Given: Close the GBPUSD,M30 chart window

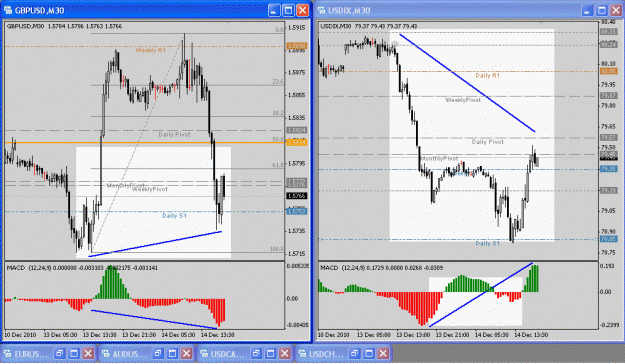Looking at the screenshot, I should [303, 10].
